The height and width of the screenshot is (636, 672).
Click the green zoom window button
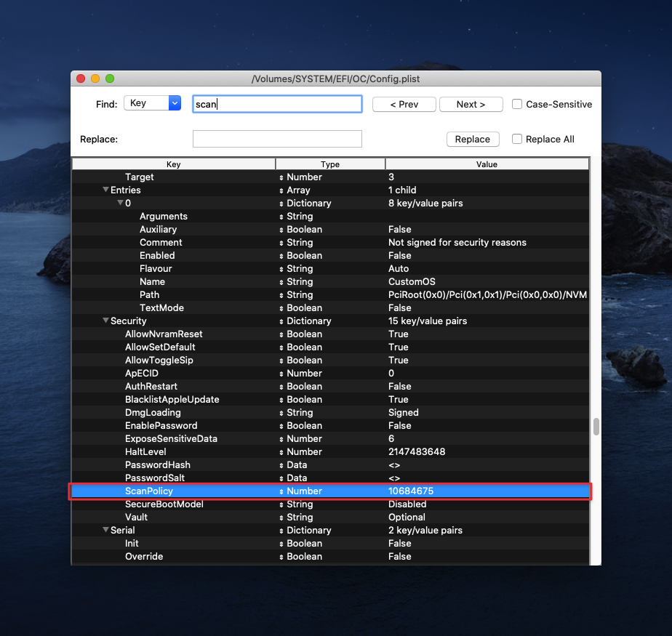click(x=110, y=79)
